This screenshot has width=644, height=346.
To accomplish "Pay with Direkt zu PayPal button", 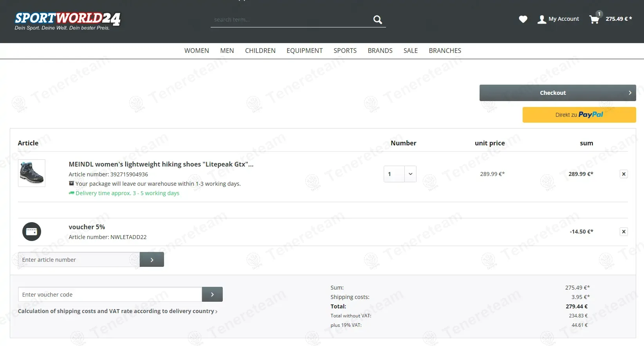I will [579, 115].
